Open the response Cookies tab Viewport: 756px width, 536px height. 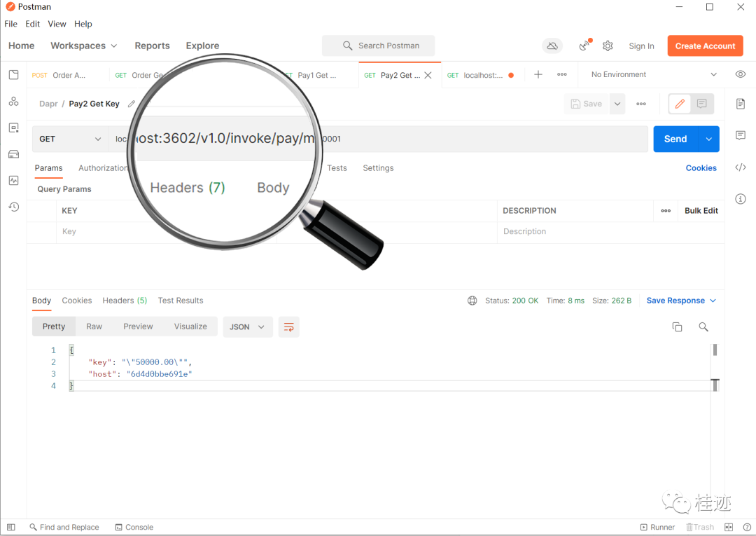click(x=77, y=301)
